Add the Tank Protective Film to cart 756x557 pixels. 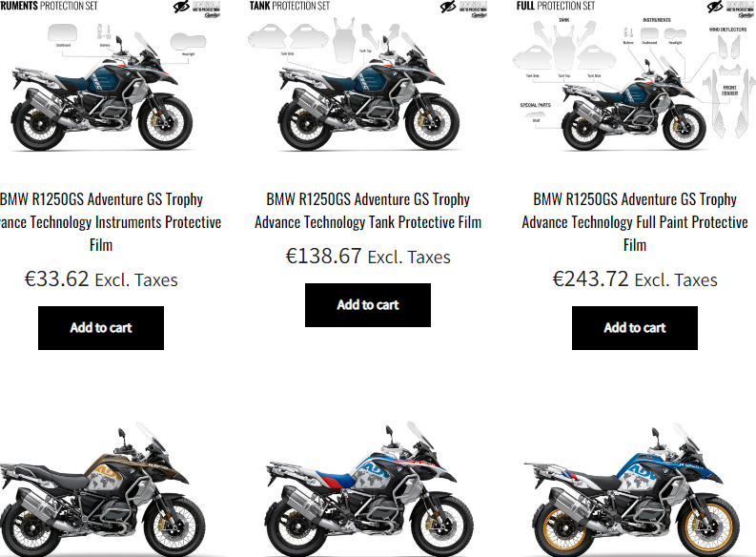click(368, 305)
